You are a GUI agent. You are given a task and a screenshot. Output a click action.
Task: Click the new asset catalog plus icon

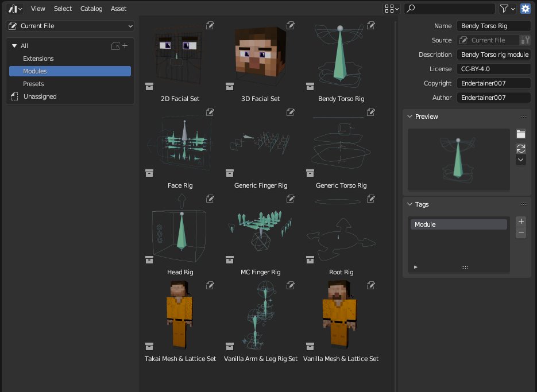pyautogui.click(x=125, y=45)
